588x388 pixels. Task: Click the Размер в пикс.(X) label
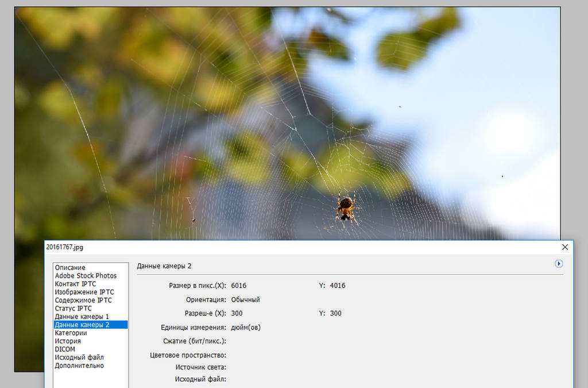198,286
